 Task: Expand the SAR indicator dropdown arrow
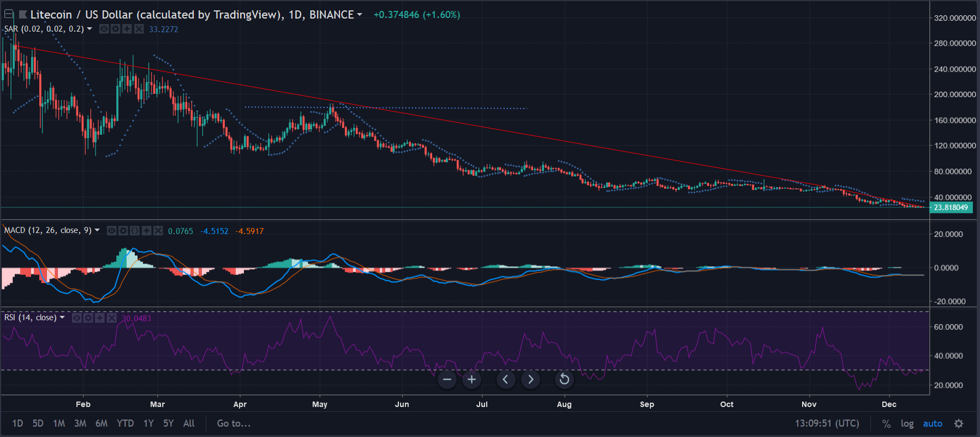coord(89,28)
